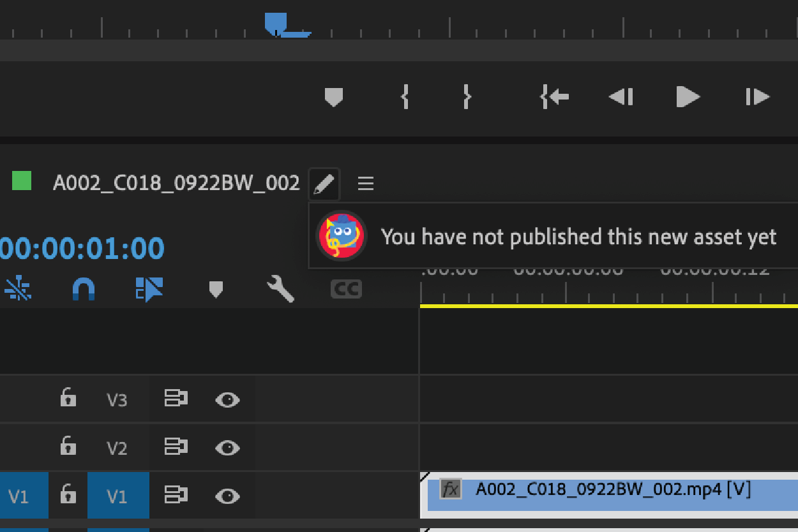Viewport: 798px width, 532px height.
Task: Target the V3 track header
Action: click(x=117, y=400)
